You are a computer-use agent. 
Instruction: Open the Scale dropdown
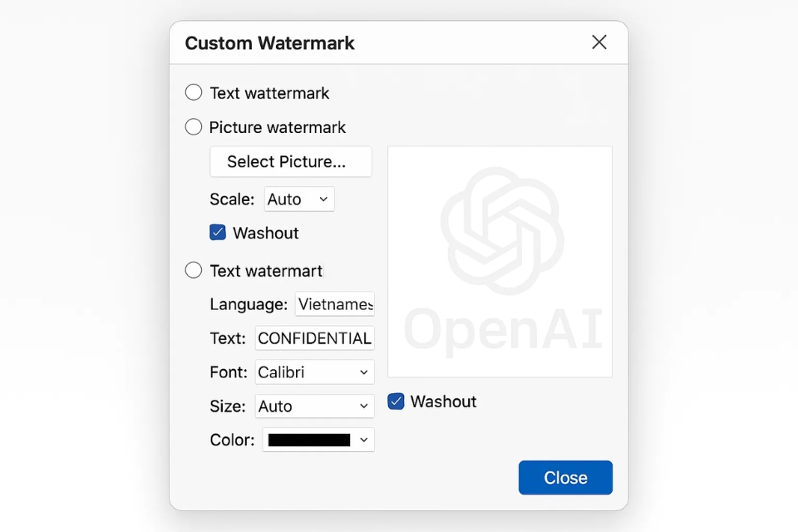[298, 199]
